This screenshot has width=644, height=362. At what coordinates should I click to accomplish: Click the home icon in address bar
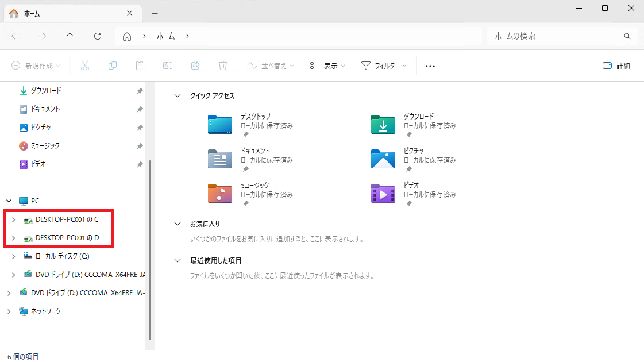(127, 37)
